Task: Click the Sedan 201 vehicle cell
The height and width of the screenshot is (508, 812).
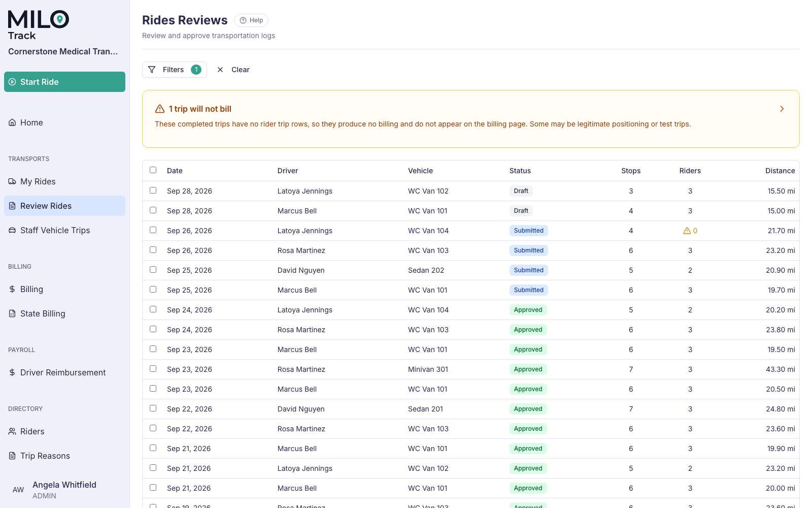Action: coord(425,409)
